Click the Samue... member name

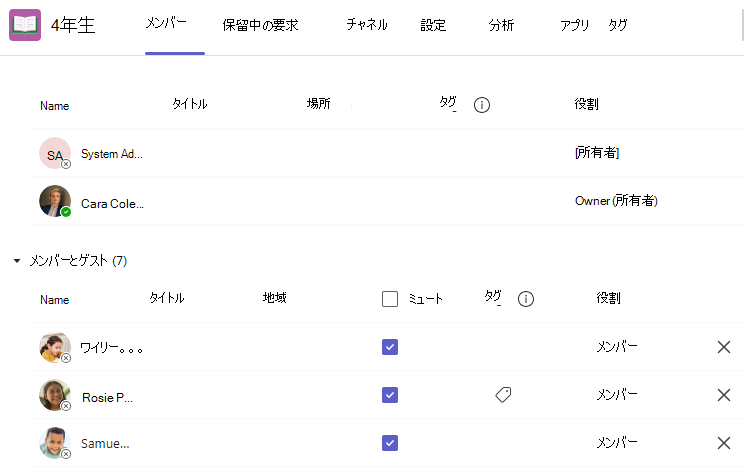tap(105, 443)
